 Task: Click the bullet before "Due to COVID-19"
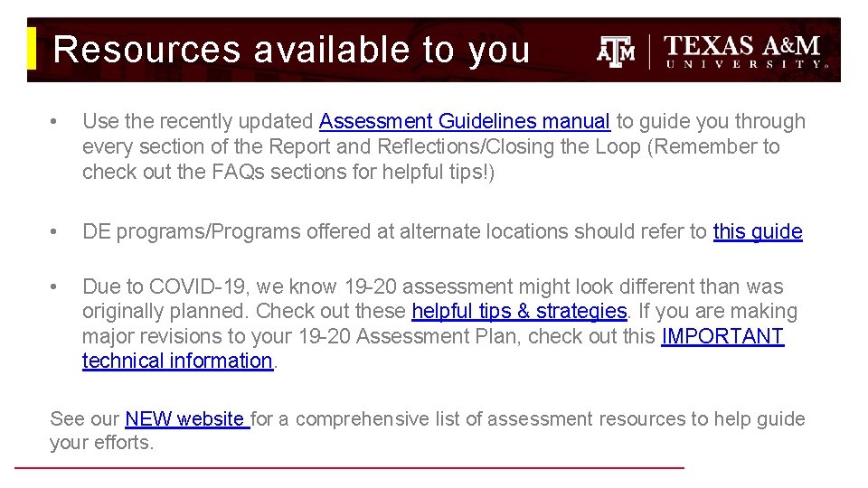point(56,287)
